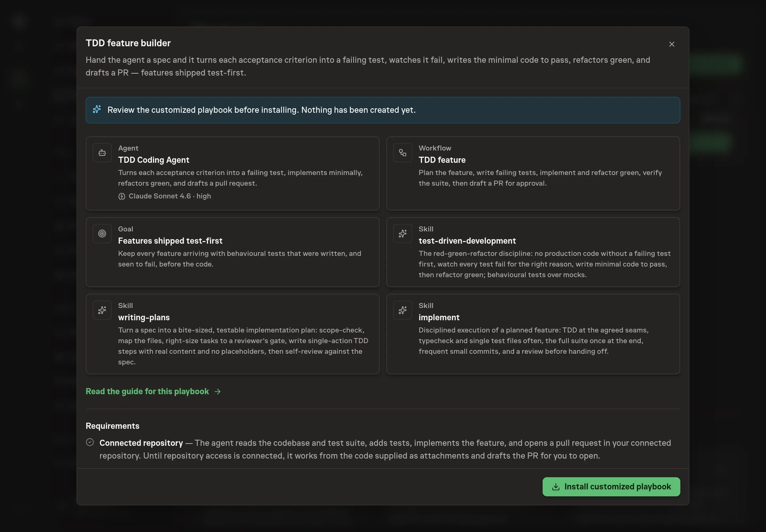Click the implement skill description text

(533, 341)
